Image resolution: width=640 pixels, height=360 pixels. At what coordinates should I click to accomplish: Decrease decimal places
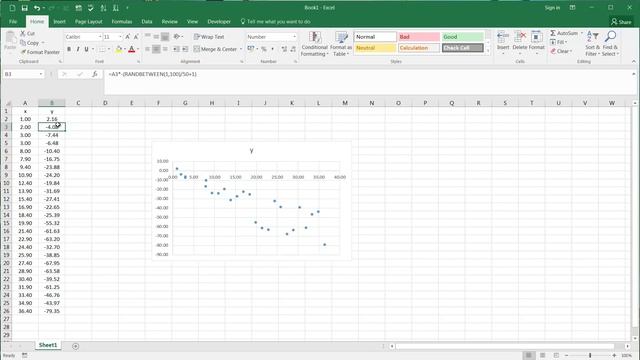pyautogui.click(x=293, y=49)
